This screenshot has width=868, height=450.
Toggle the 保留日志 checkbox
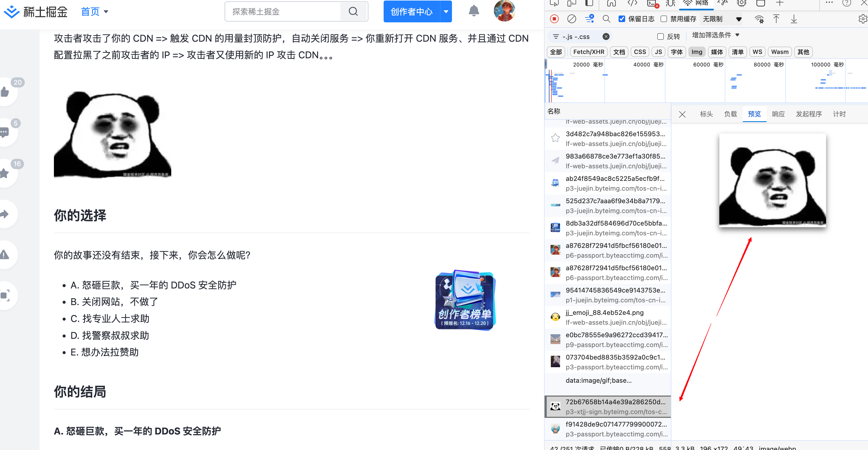(622, 19)
